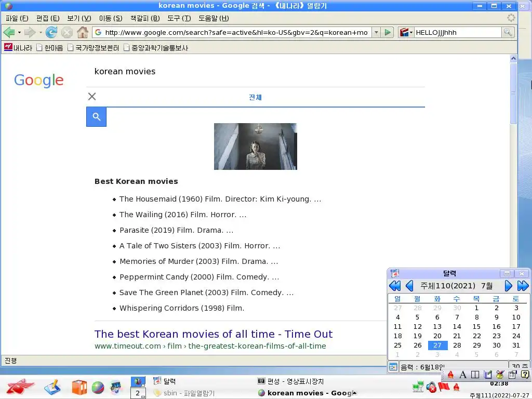Expand the address bar URL history dropdown
Screen dimensions: 532x399
point(376,33)
